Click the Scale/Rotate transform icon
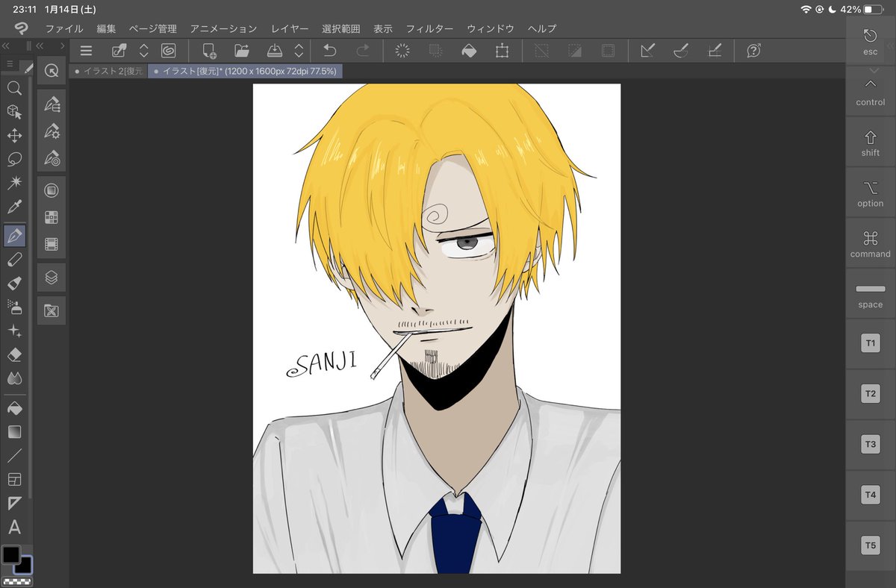896x588 pixels. [x=502, y=51]
